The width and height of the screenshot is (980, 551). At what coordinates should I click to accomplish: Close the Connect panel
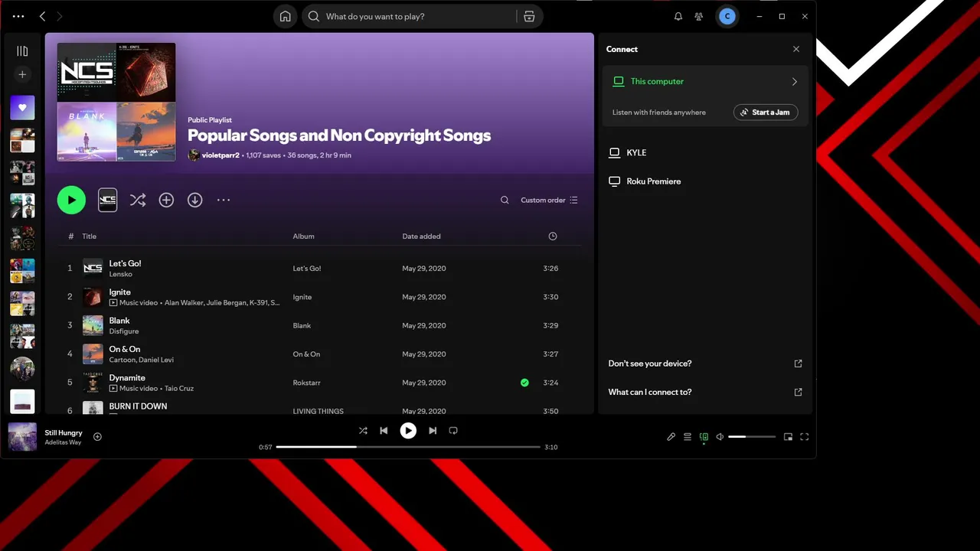(x=796, y=49)
